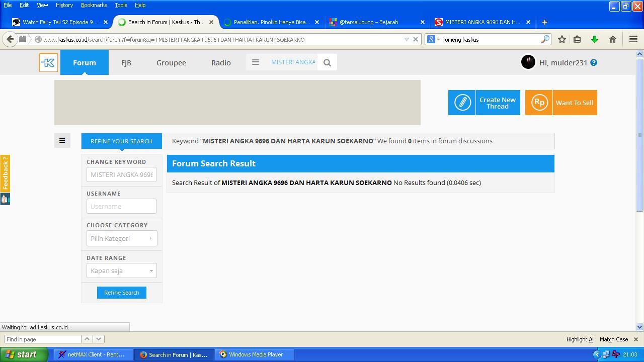Open the Pilih Kategori dropdown
644x362 pixels.
[121, 238]
